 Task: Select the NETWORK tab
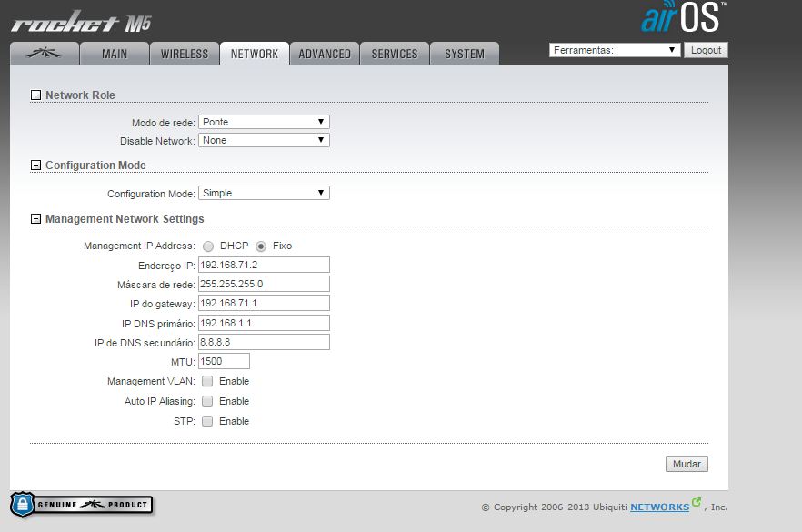click(255, 53)
